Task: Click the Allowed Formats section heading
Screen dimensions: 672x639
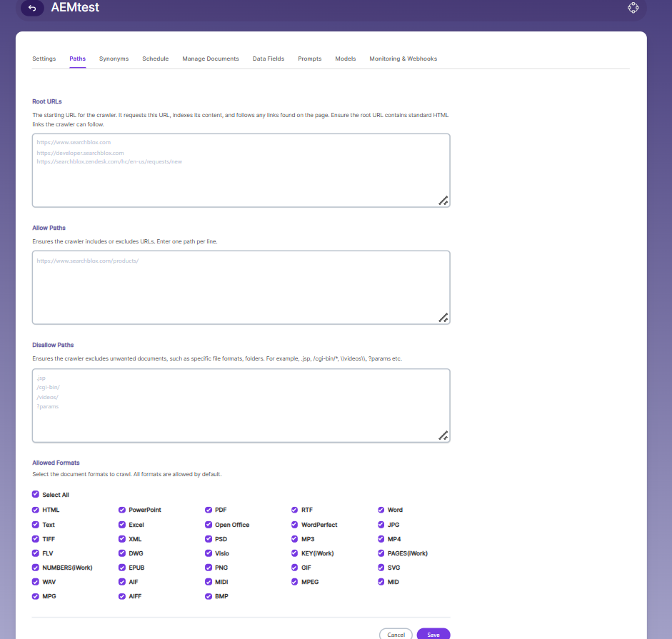Action: click(56, 463)
